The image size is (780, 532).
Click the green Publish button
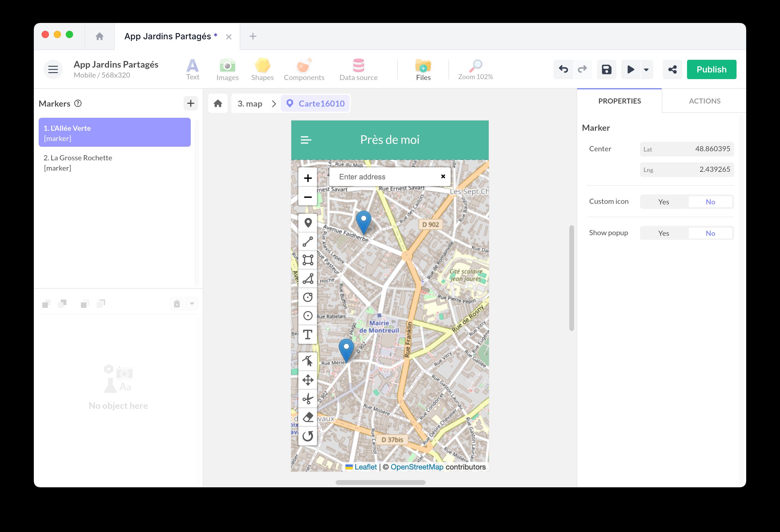(x=711, y=69)
